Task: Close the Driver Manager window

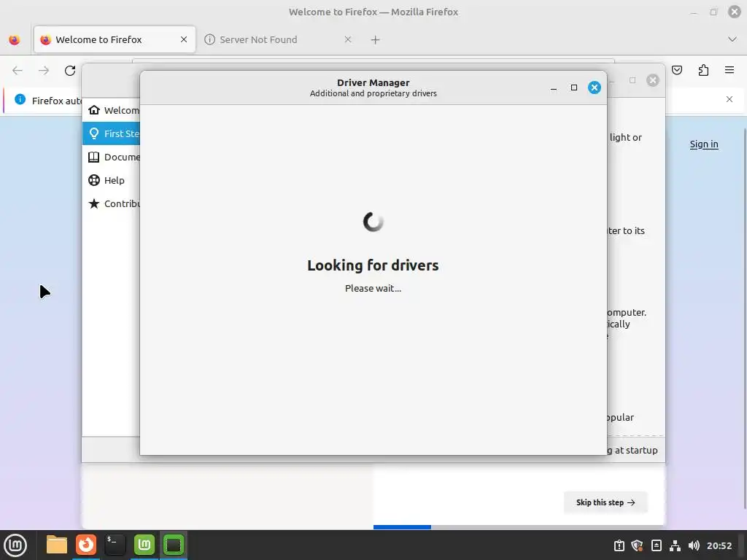Action: coord(594,87)
